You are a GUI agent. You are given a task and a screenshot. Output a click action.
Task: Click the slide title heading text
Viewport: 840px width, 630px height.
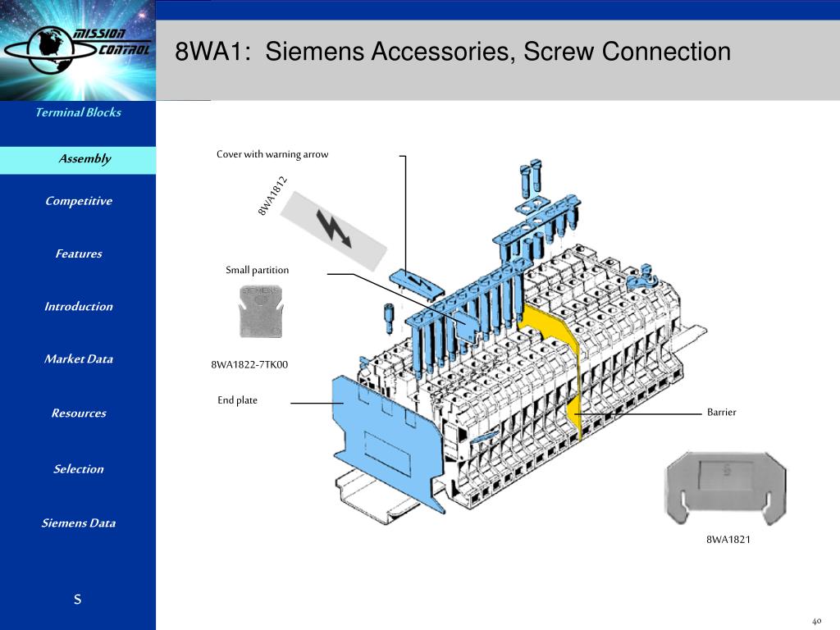[453, 52]
